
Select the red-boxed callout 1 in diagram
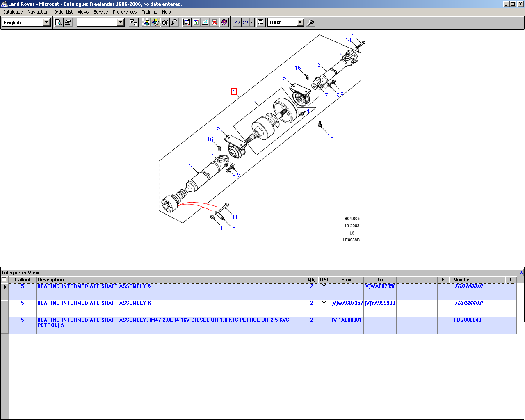point(234,91)
